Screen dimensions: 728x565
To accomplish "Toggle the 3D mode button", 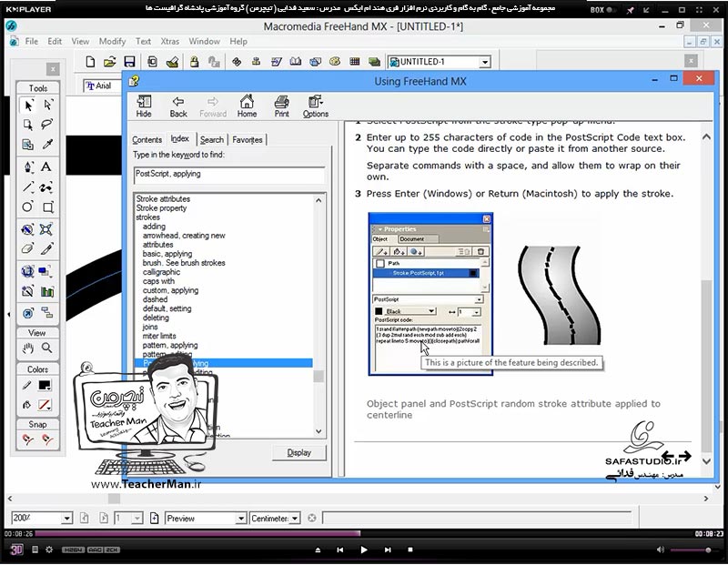I will click(16, 550).
